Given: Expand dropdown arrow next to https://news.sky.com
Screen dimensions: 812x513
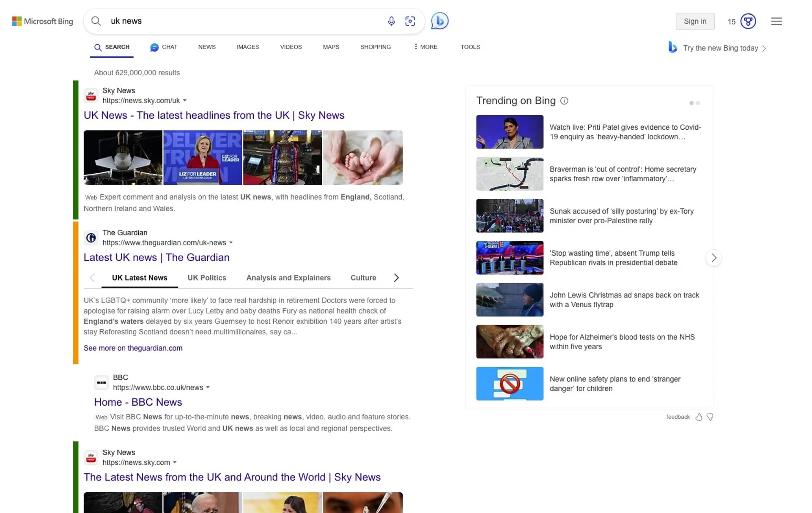Looking at the screenshot, I should (175, 462).
